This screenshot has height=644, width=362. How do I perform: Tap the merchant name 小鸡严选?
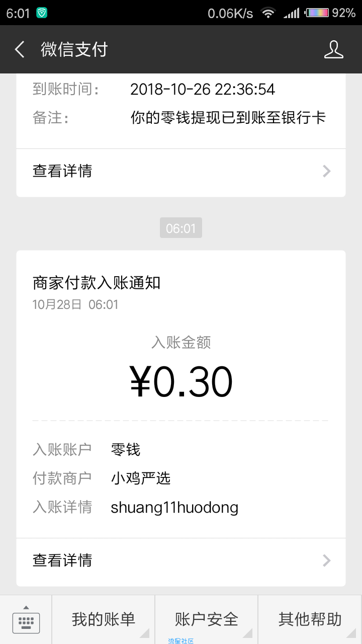click(x=141, y=478)
